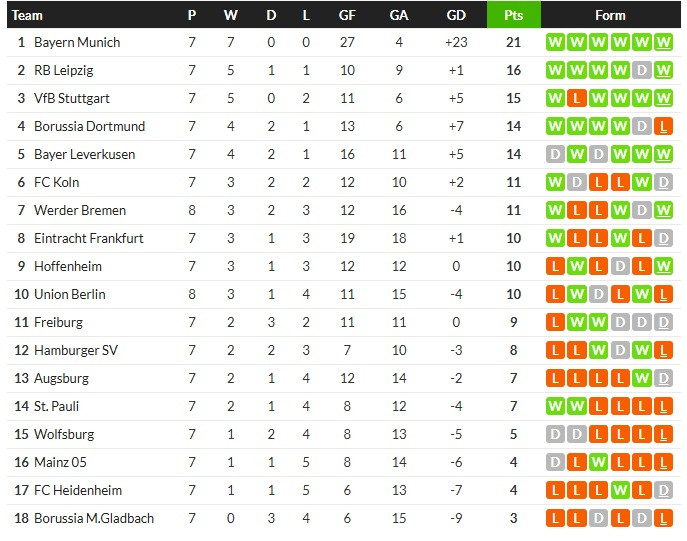Click the loss badge in Borussia Dortmund's form

(x=665, y=126)
